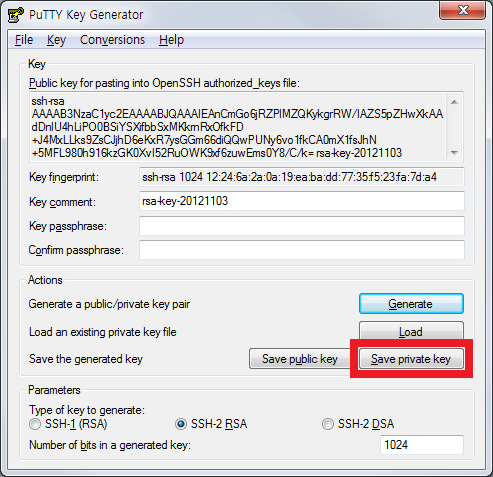Click 'Generate a public/private key pair' text
The width and height of the screenshot is (493, 477).
click(x=109, y=304)
